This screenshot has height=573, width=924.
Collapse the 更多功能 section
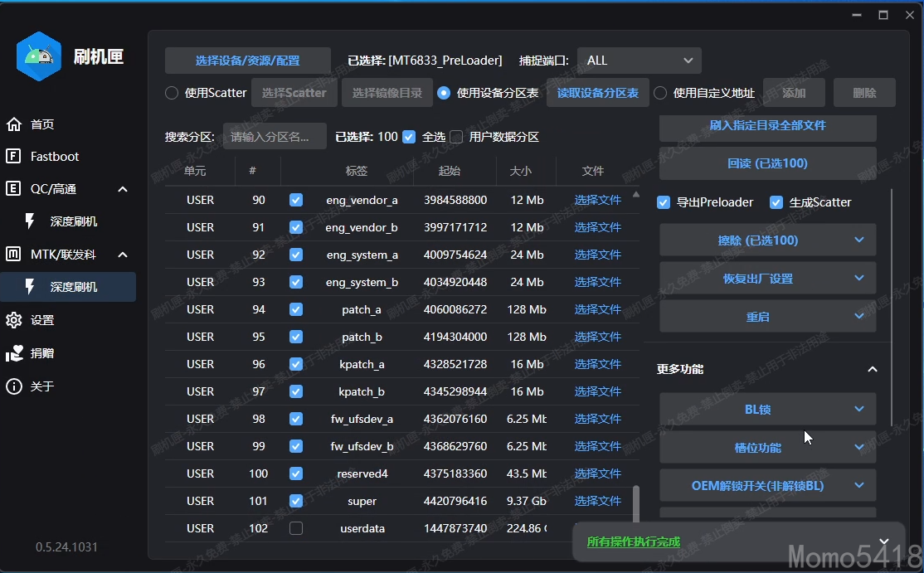872,369
